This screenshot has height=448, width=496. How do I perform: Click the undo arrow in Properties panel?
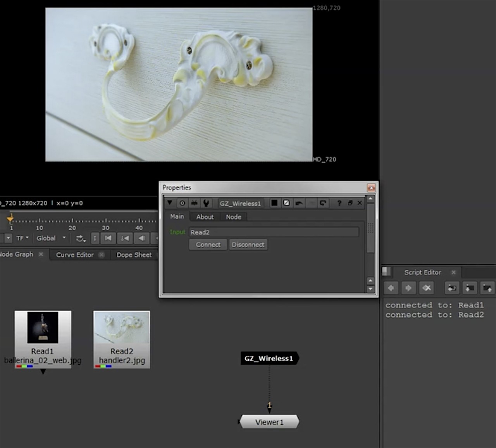[x=299, y=203]
